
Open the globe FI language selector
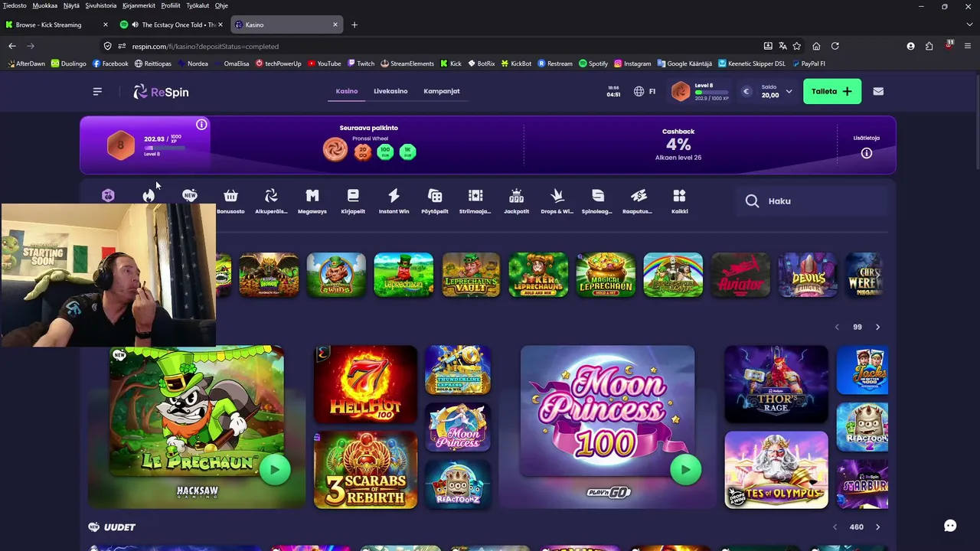pos(645,92)
